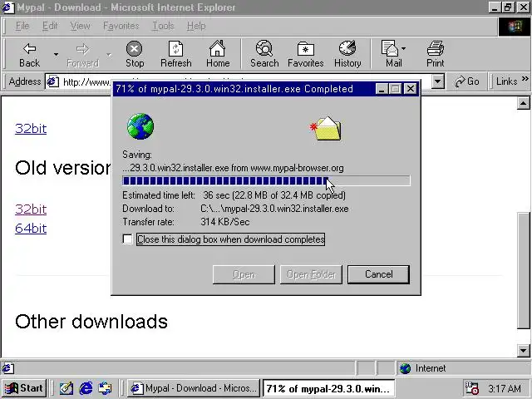Click the Download to path text
The image size is (532, 399).
(x=274, y=209)
